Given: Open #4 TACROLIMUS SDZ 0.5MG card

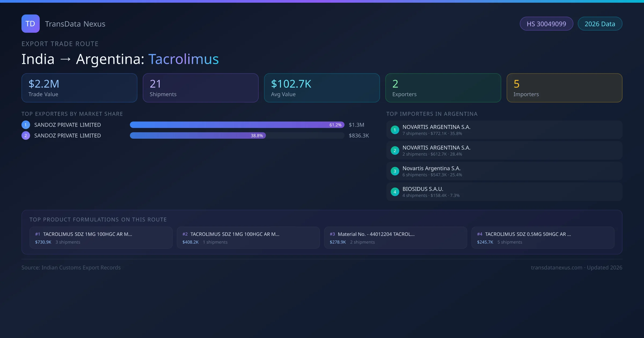Looking at the screenshot, I should tap(543, 238).
